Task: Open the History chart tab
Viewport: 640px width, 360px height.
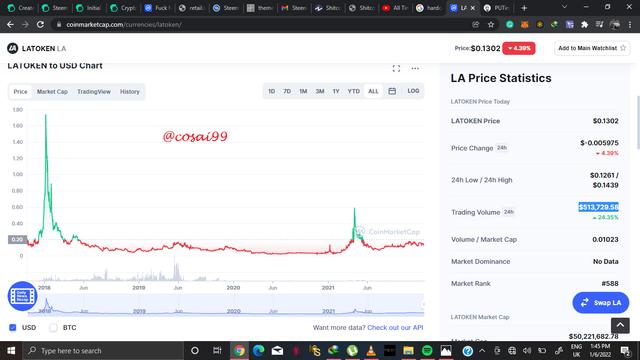Action: pyautogui.click(x=130, y=91)
